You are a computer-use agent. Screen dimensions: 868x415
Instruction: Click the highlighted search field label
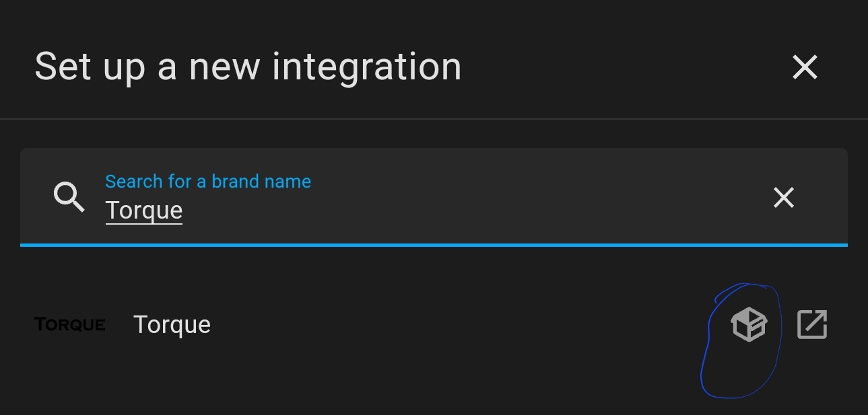coord(207,182)
